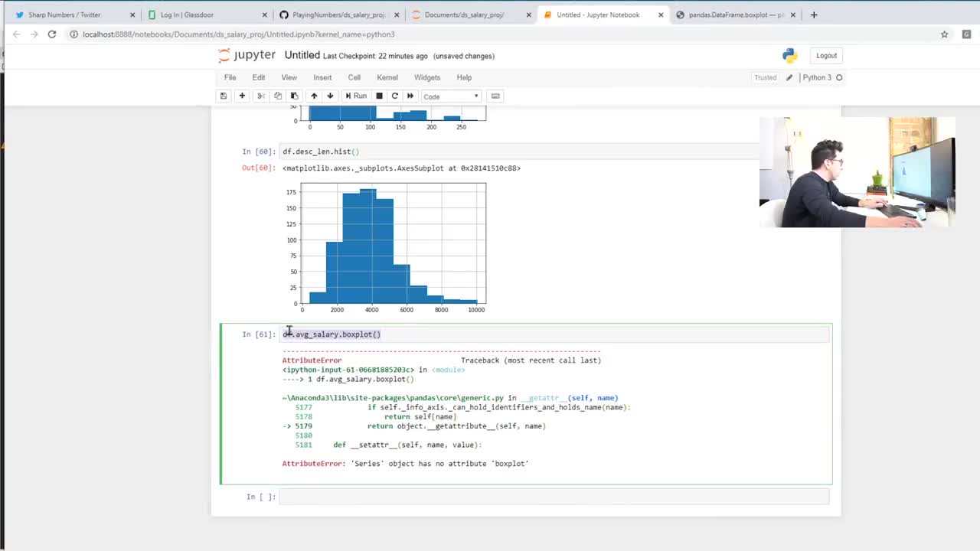Copy selected cells icon

click(278, 96)
